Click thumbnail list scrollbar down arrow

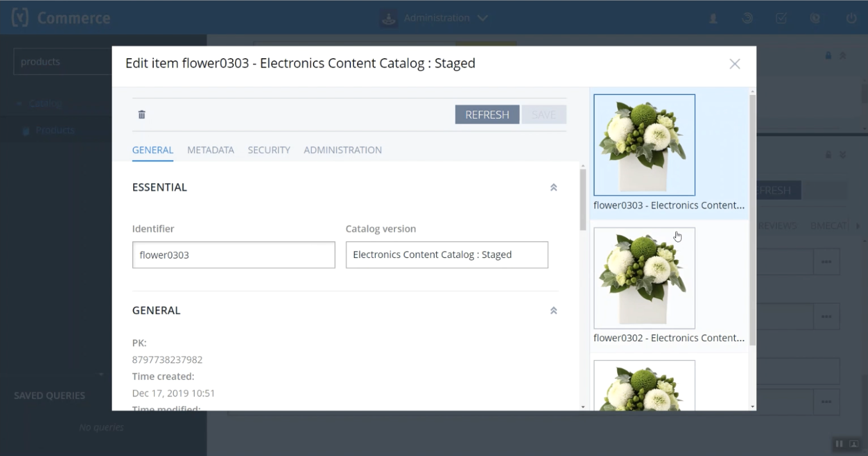pos(752,406)
